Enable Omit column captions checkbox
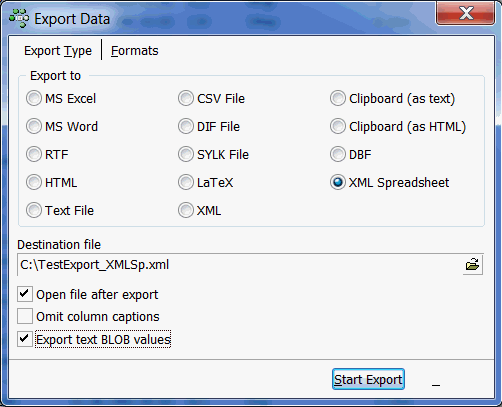This screenshot has width=502, height=407. 25,316
